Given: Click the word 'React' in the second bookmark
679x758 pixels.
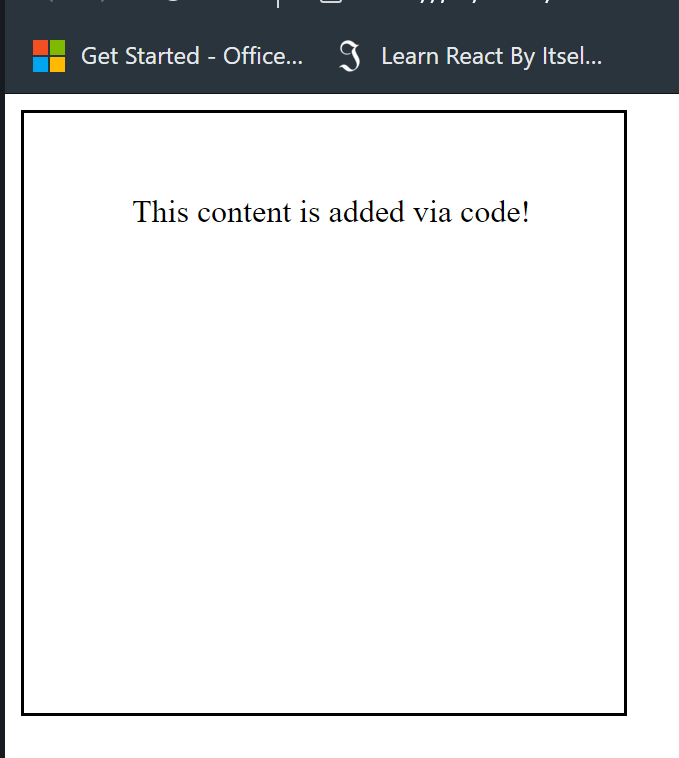Looking at the screenshot, I should (475, 56).
